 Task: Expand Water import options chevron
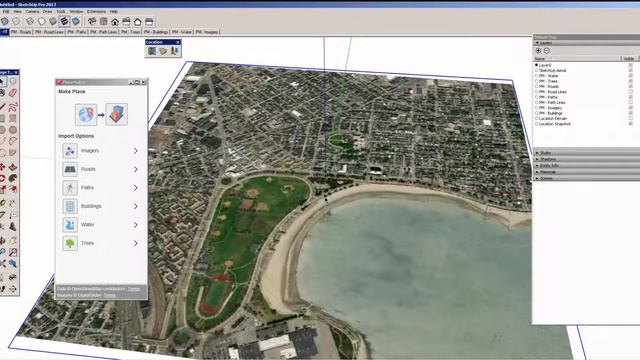136,224
